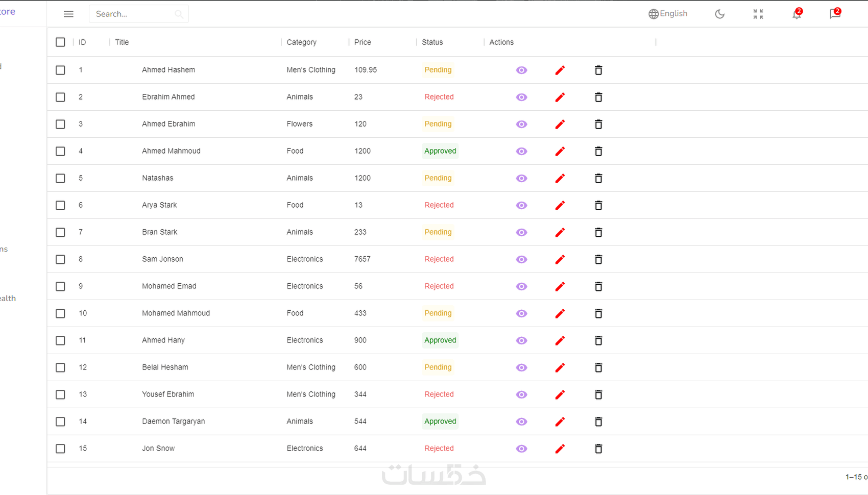The height and width of the screenshot is (495, 868).
Task: Check the box for Natashas row
Action: click(60, 178)
